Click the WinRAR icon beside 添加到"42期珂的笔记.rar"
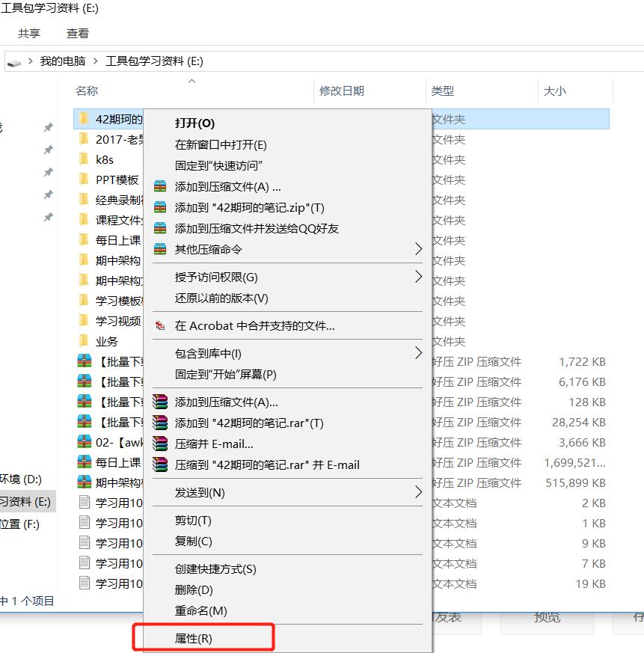The width and height of the screenshot is (644, 653). pos(159,422)
